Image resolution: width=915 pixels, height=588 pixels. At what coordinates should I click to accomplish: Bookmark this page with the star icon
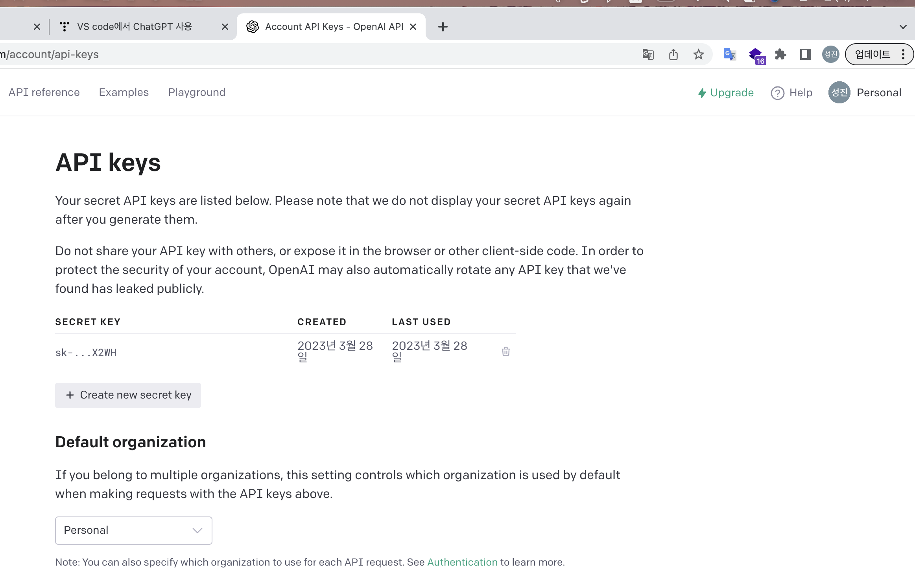(x=698, y=54)
